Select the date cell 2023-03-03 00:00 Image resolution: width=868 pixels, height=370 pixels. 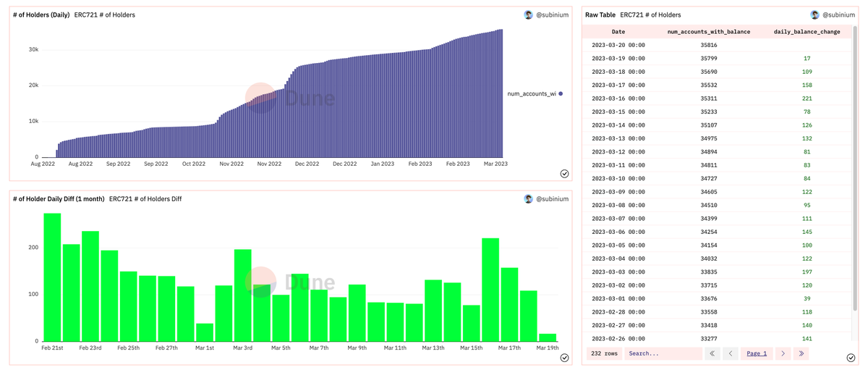[618, 272]
